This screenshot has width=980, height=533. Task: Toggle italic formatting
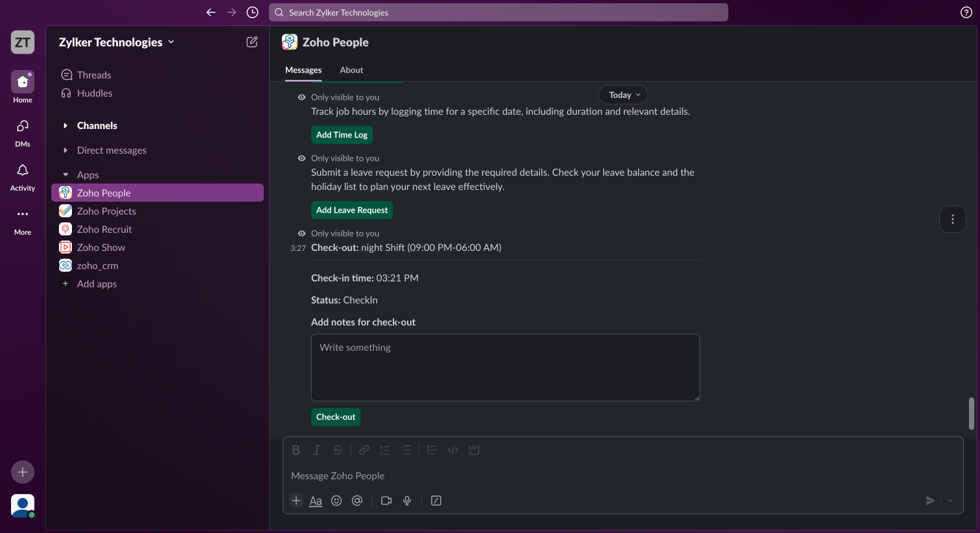click(317, 450)
